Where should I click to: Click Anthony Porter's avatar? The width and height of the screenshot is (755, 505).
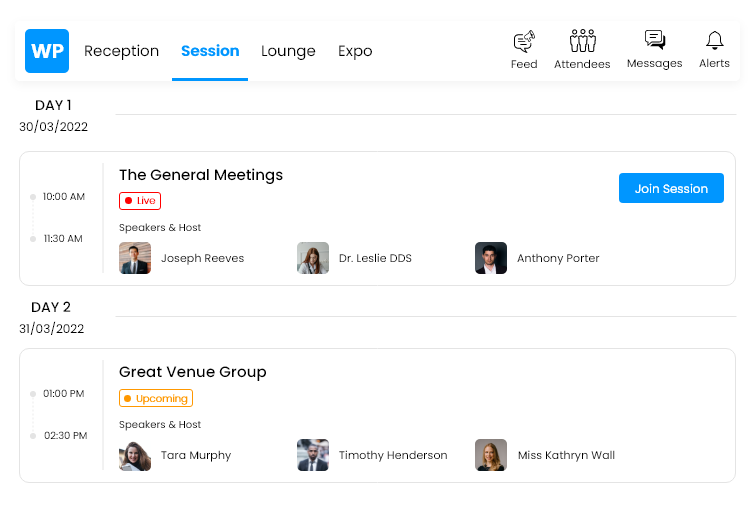(491, 258)
